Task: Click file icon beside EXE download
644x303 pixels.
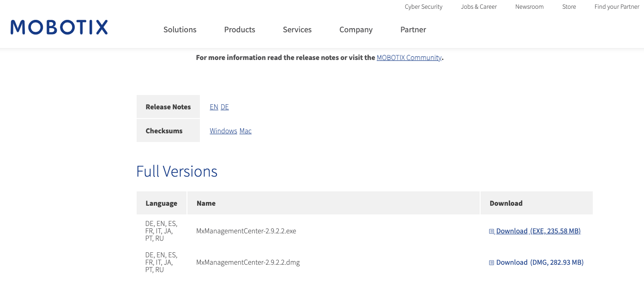Action: click(x=492, y=232)
